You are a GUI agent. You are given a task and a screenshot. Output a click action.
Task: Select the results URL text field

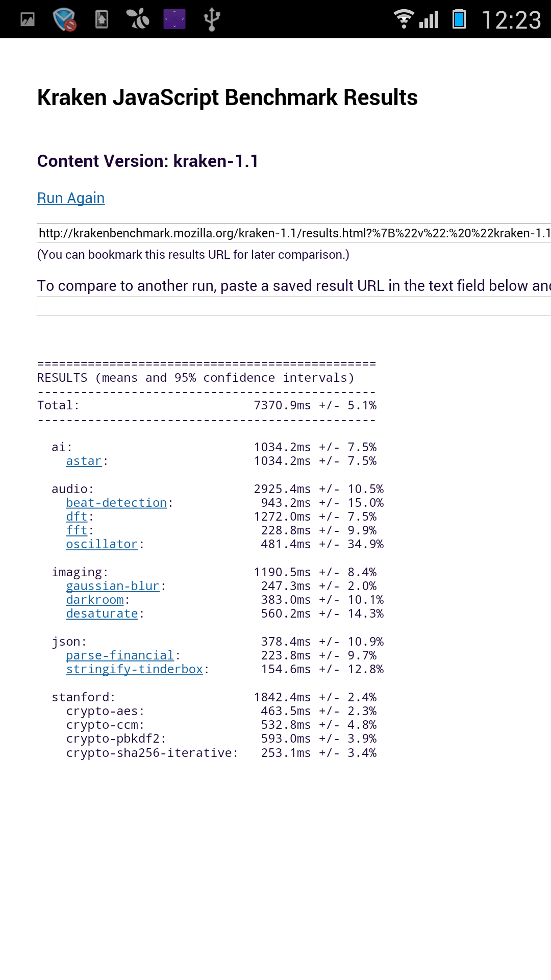pyautogui.click(x=294, y=233)
